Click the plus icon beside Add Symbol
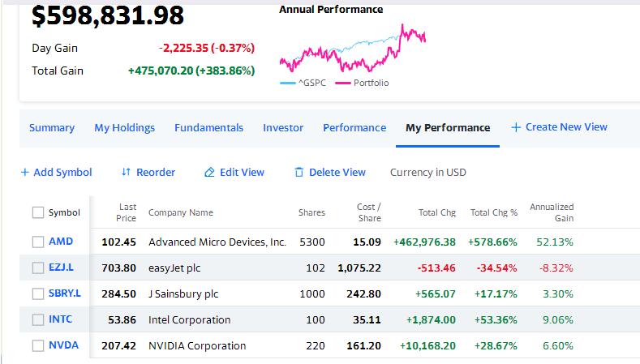 tap(25, 172)
